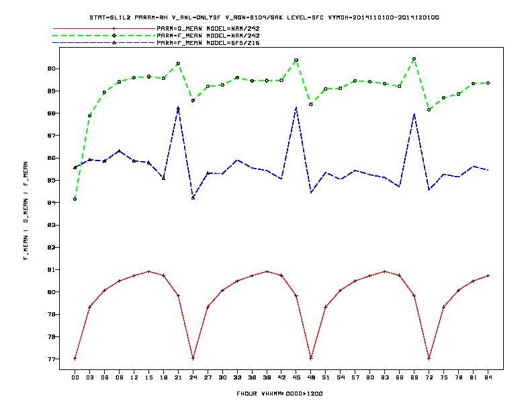The height and width of the screenshot is (411, 532).
Task: Click x-axis tick label 54
Action: [341, 377]
